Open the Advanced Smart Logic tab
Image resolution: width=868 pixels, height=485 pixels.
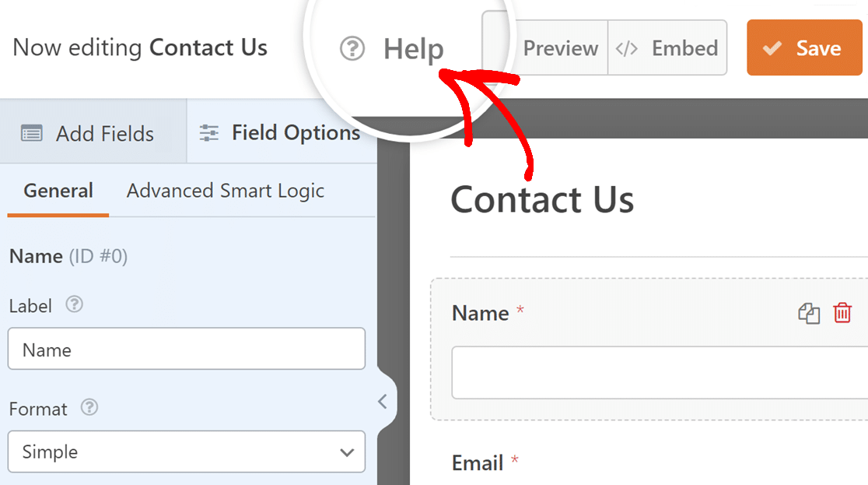point(225,191)
